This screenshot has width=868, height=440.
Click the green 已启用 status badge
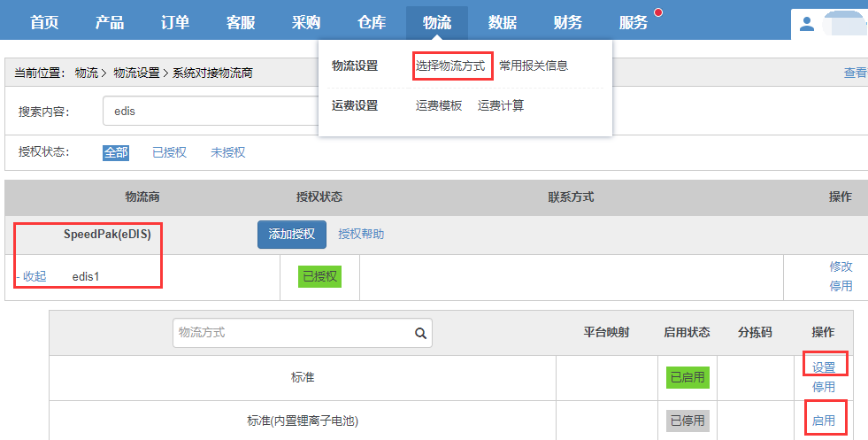pyautogui.click(x=687, y=377)
